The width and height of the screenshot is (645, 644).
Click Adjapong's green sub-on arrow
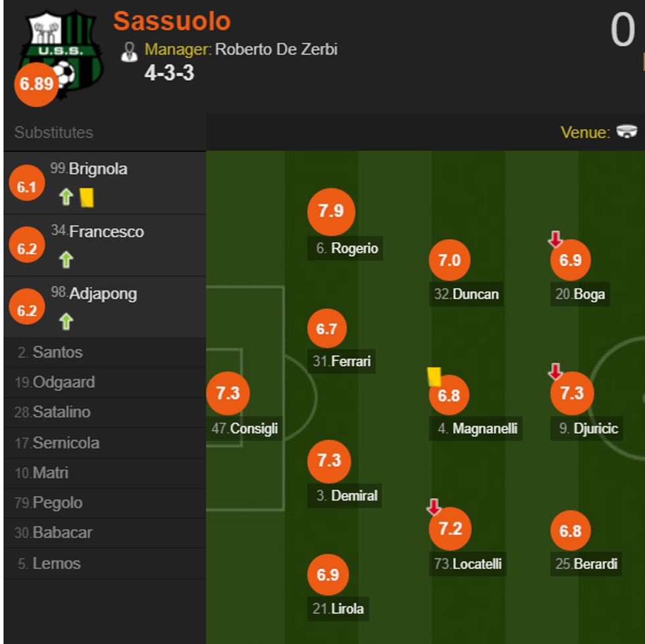[66, 321]
